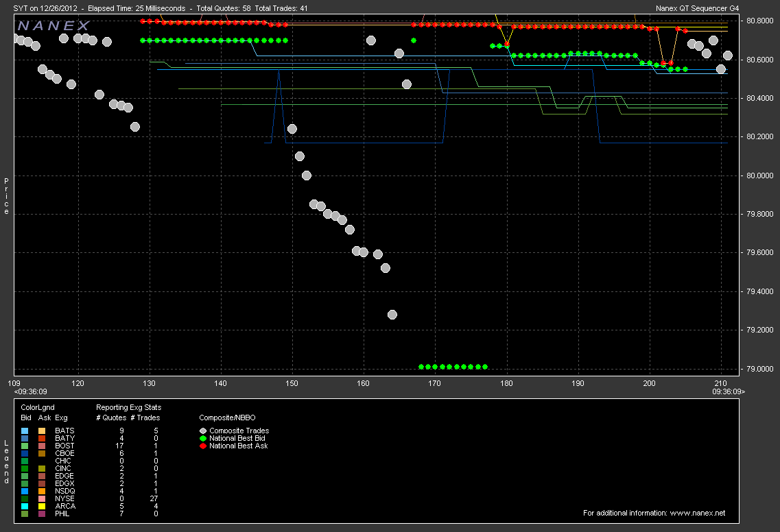Click the 'Total Trades: 41' header text
Image resolution: width=780 pixels, height=532 pixels.
[x=281, y=8]
